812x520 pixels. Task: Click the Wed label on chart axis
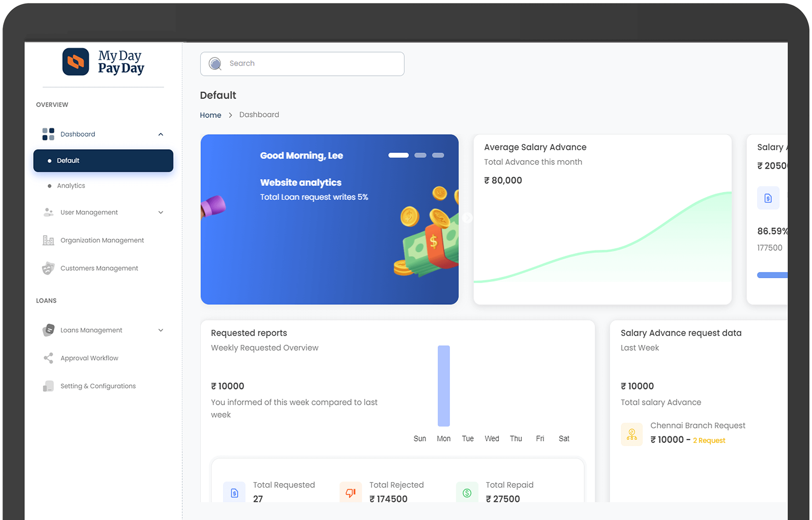[x=492, y=439]
